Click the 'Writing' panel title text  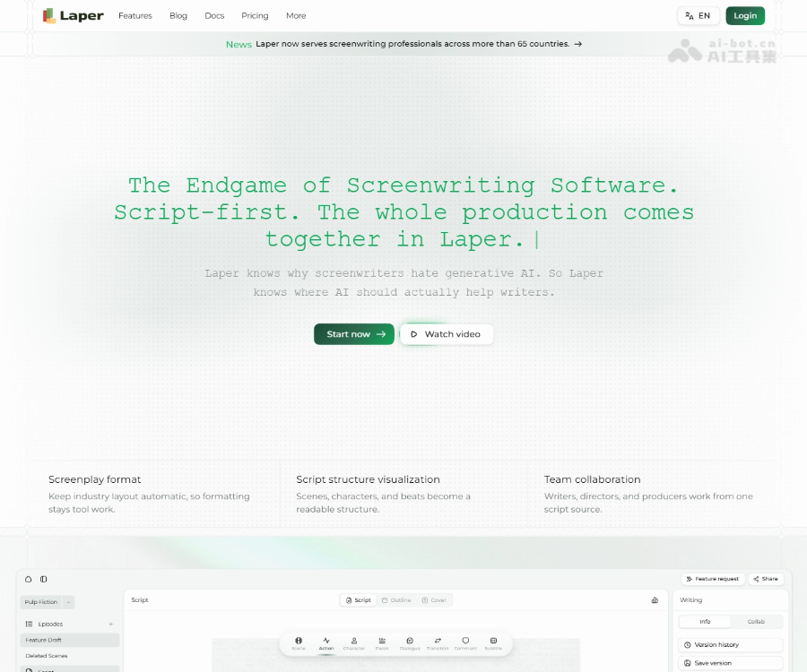tap(690, 600)
